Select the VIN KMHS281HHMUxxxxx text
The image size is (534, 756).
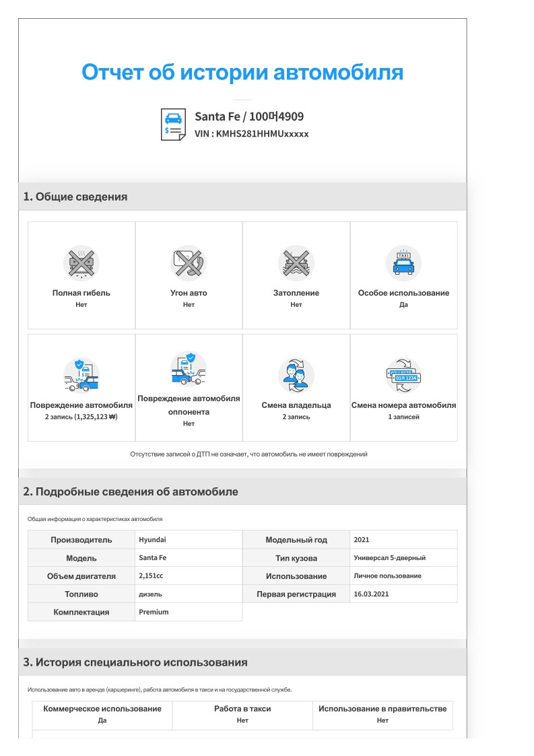pyautogui.click(x=252, y=134)
